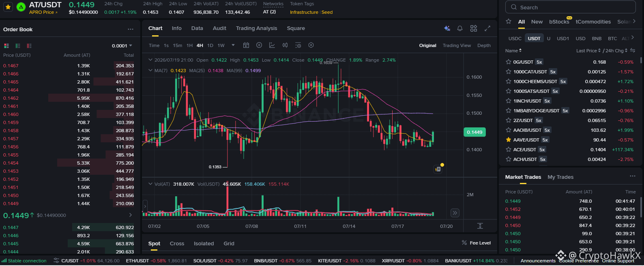Open price alert bell icon
Image resolution: width=644 pixels, height=266 pixels.
click(x=460, y=28)
